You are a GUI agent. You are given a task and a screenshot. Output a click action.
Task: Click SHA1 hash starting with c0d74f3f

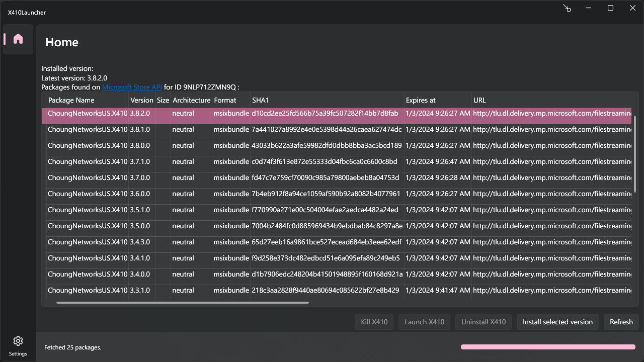point(325,162)
